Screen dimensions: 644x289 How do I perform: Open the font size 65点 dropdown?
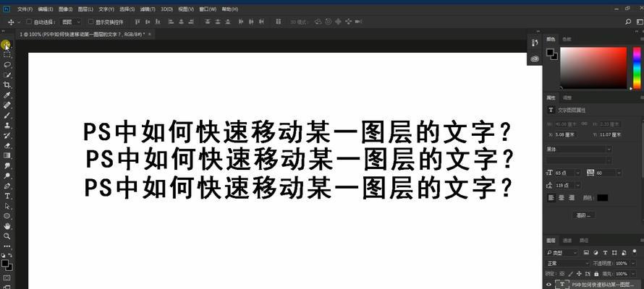(577, 173)
